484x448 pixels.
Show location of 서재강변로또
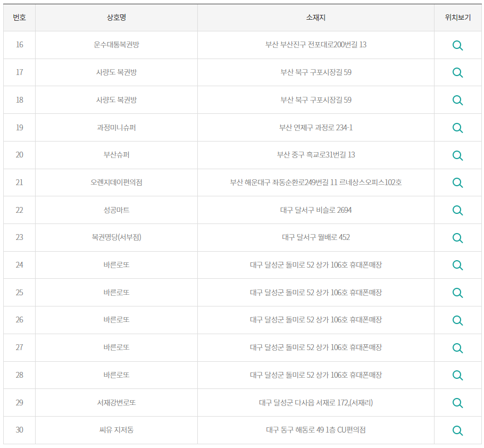457,403
